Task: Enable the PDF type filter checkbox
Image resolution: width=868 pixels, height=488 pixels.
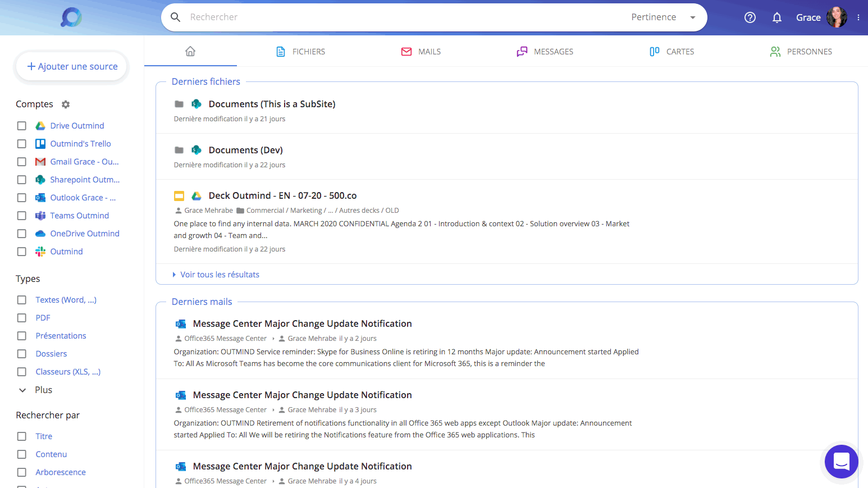Action: [x=22, y=318]
